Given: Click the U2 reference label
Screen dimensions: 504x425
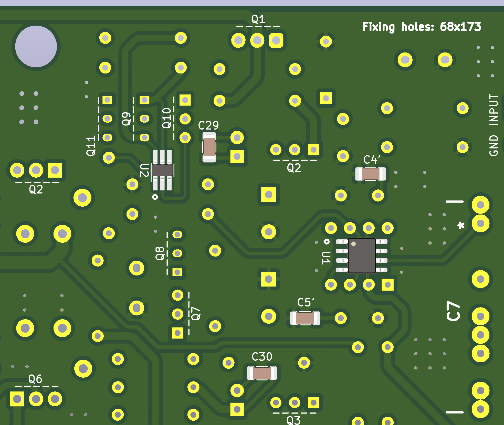Looking at the screenshot, I should (x=144, y=170).
